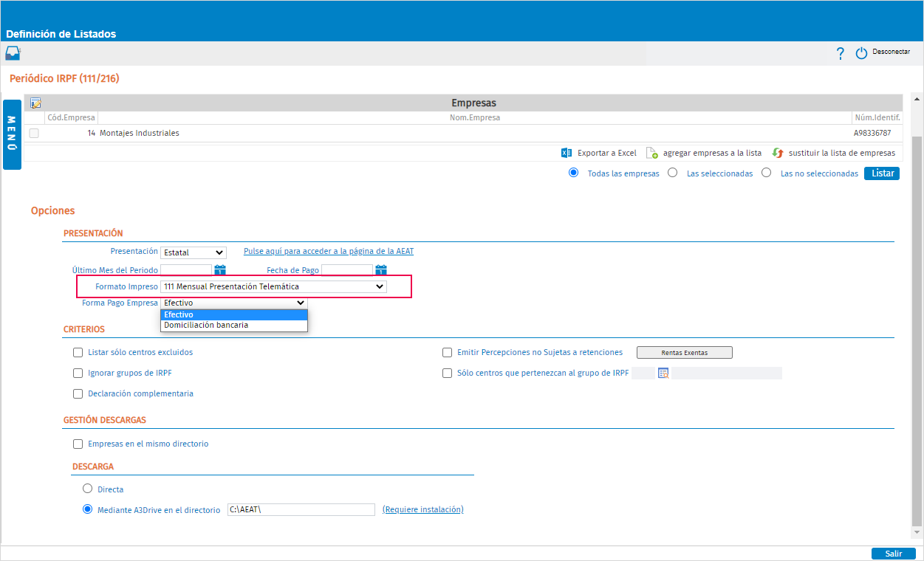Click the inbox tray icon in toolbar

point(13,53)
